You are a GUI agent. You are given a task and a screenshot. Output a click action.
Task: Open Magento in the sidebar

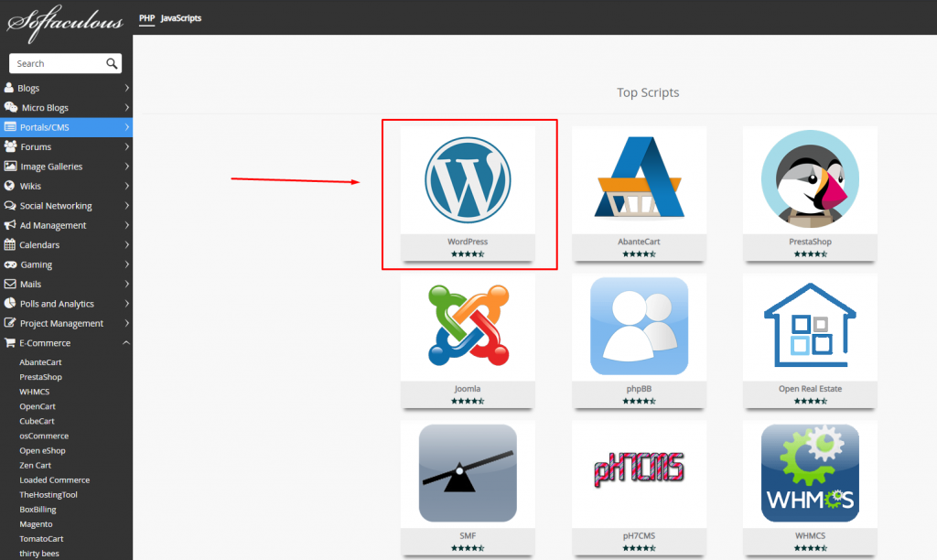(36, 524)
